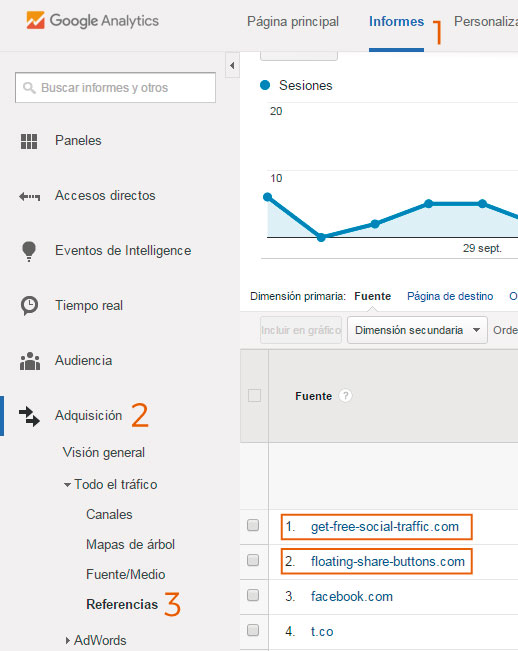
Task: Open the Fuente/Medio report
Action: (125, 574)
